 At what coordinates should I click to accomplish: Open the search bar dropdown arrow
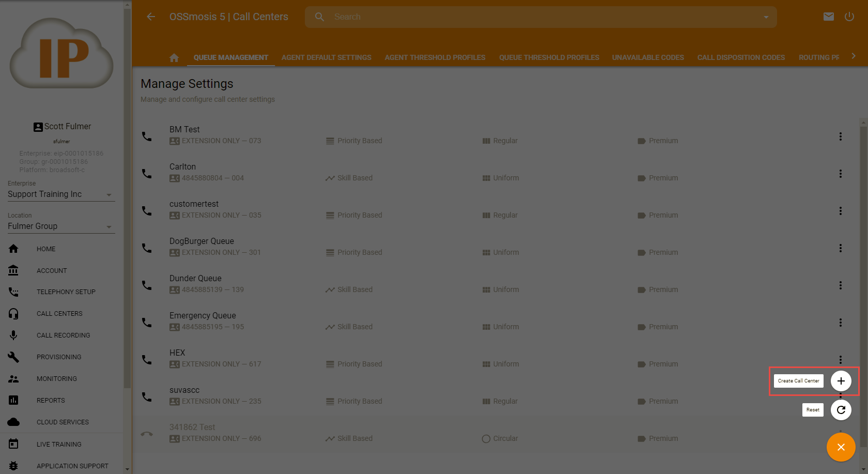766,17
